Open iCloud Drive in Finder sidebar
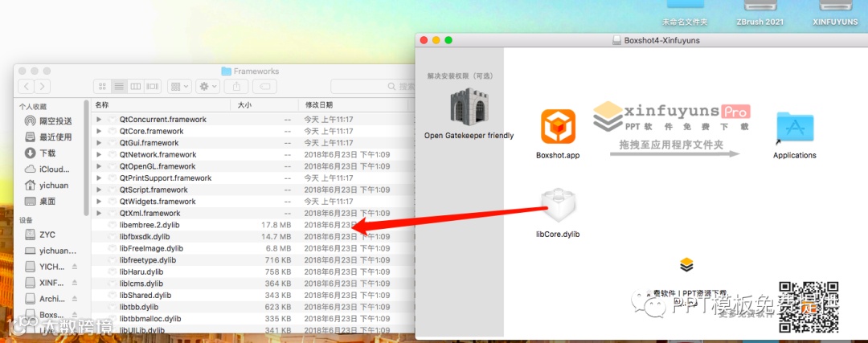 (48, 169)
